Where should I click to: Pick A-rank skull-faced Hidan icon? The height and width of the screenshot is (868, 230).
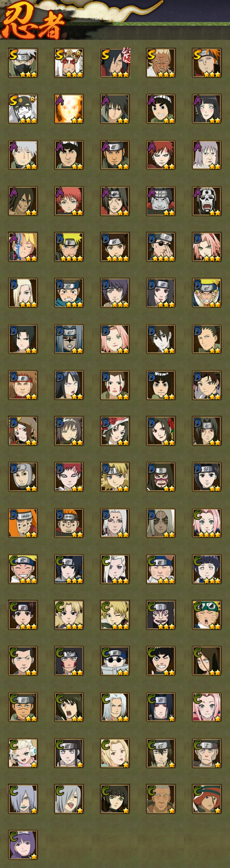tap(207, 201)
